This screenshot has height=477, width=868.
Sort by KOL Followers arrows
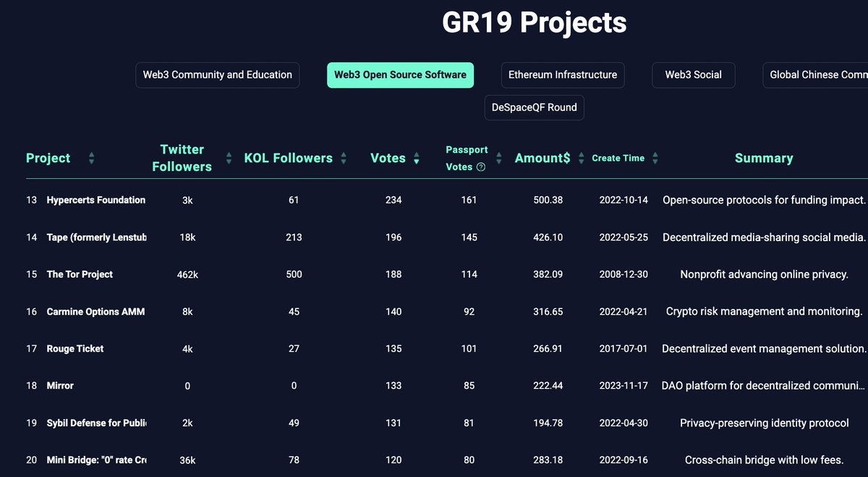pyautogui.click(x=344, y=159)
